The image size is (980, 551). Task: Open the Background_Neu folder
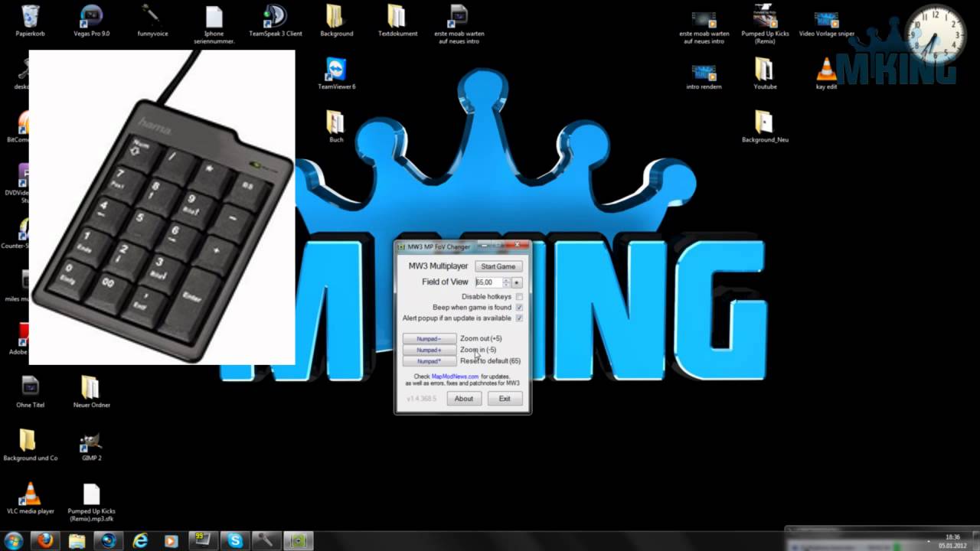[765, 126]
